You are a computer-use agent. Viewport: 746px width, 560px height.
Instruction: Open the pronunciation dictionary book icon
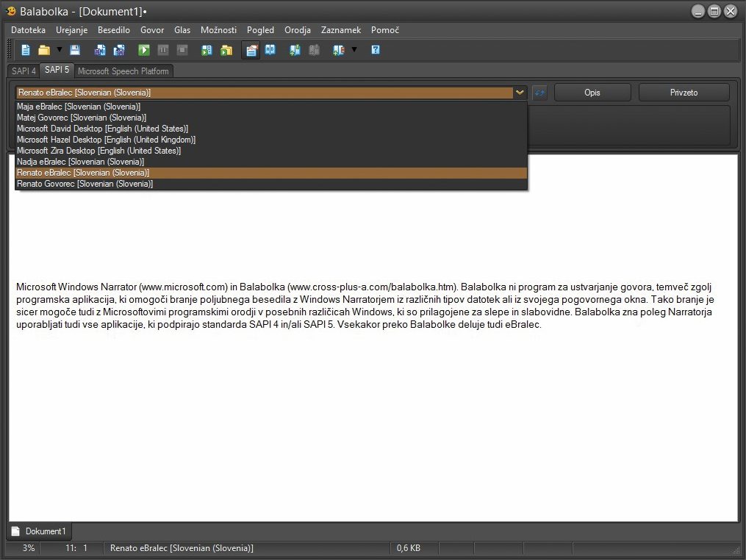pyautogui.click(x=270, y=50)
